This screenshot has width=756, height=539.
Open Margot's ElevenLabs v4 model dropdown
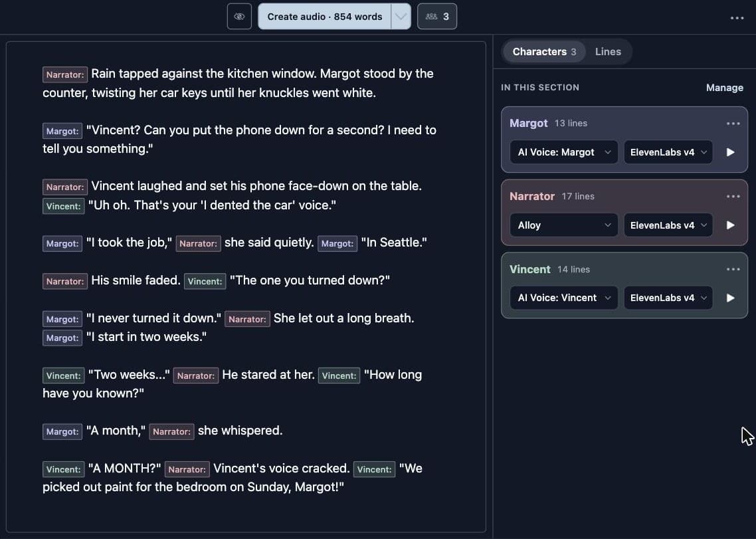[668, 152]
